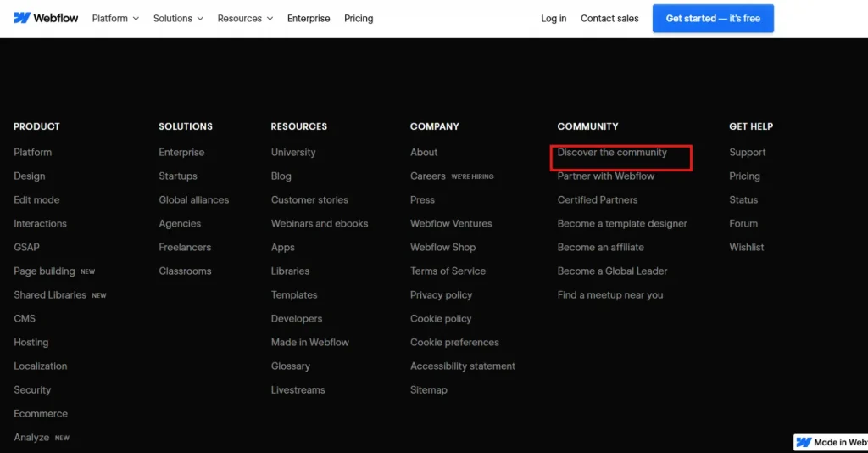Viewport: 868px width, 453px height.
Task: Open Partner with Webflow link
Action: coord(605,176)
